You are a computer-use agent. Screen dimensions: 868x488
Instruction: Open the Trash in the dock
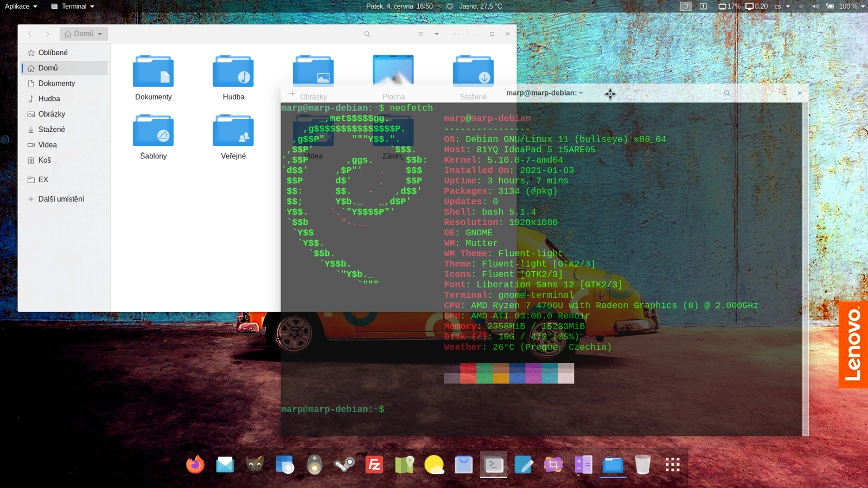pos(643,465)
